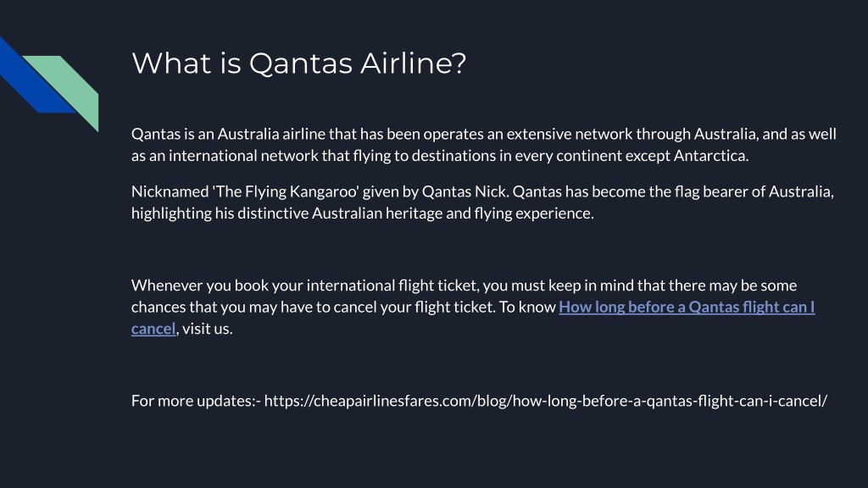Click the paragraph starting 'Qantas is an Australia'
The image size is (868, 488).
pyautogui.click(x=484, y=144)
